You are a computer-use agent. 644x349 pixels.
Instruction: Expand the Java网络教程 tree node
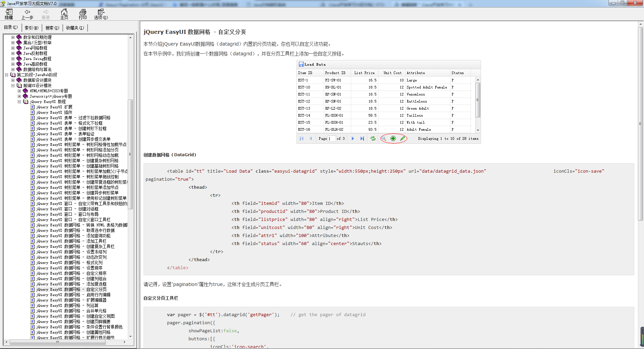[13, 48]
